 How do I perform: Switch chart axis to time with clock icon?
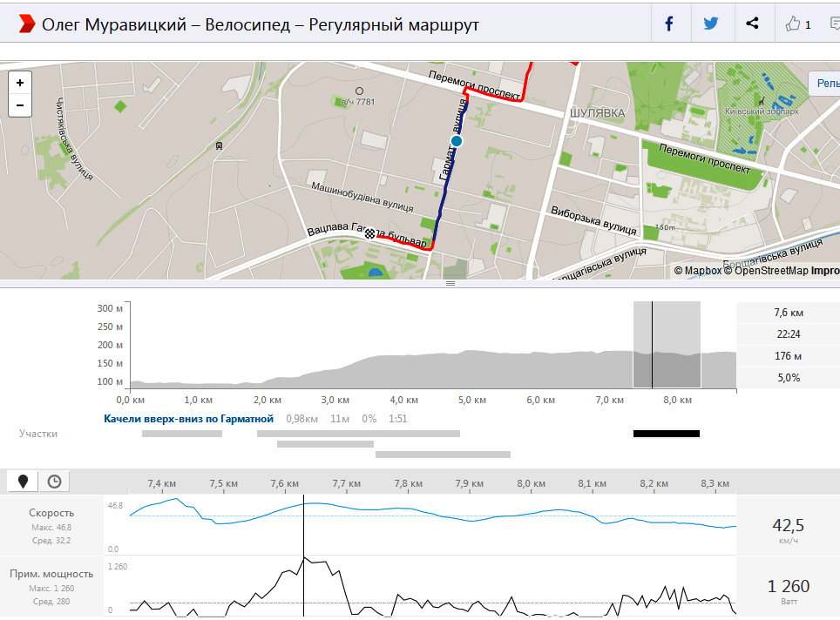pos(54,481)
